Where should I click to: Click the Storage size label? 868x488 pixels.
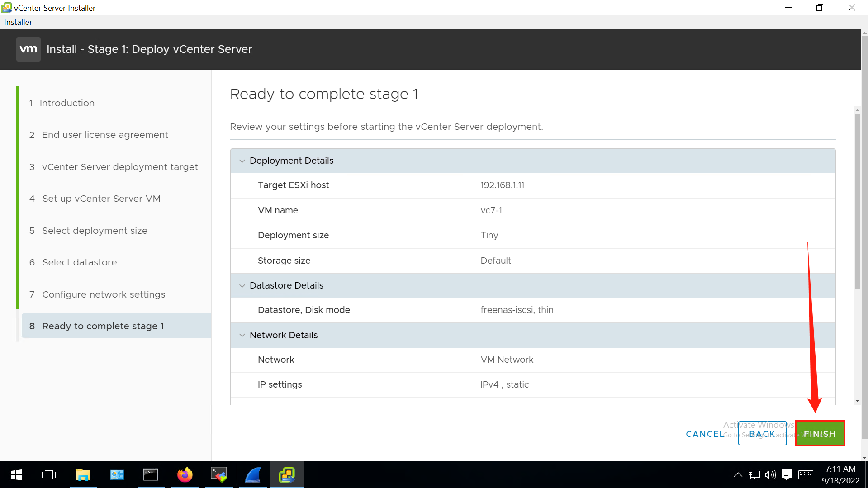(x=284, y=261)
